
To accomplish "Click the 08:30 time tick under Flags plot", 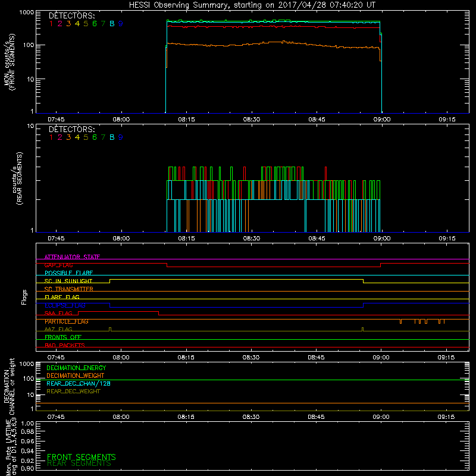I will [251, 358].
